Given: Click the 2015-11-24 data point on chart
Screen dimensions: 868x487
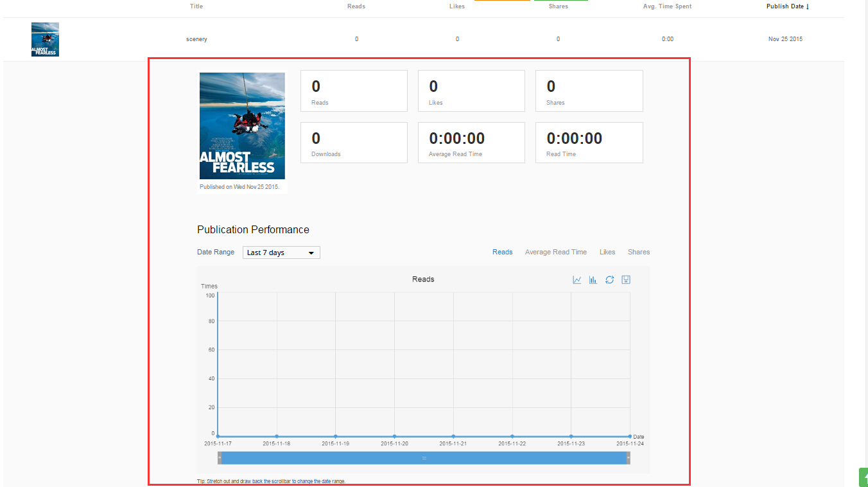Looking at the screenshot, I should click(x=630, y=436).
